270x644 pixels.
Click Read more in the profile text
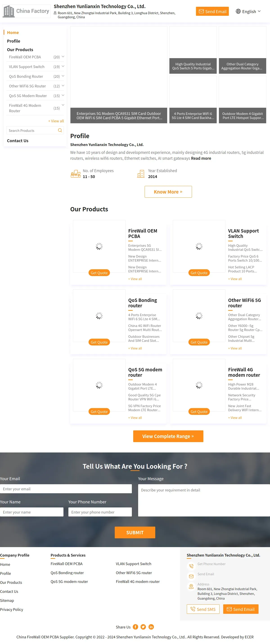(201, 158)
